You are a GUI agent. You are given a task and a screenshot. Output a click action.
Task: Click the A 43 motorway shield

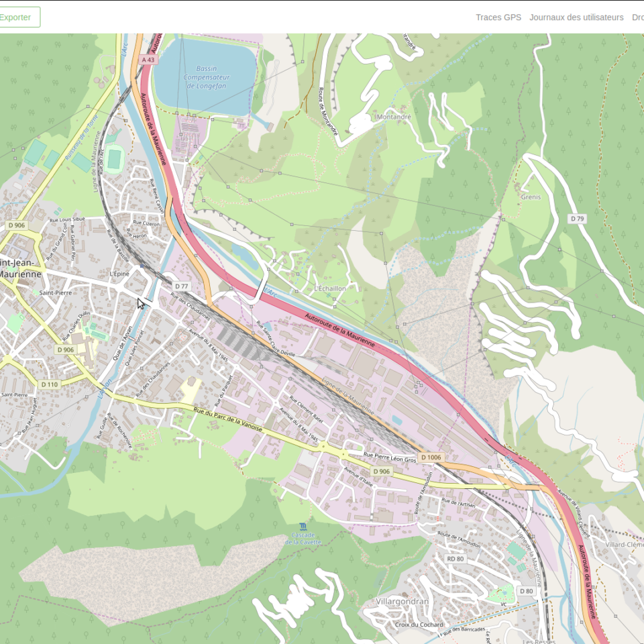coord(148,60)
